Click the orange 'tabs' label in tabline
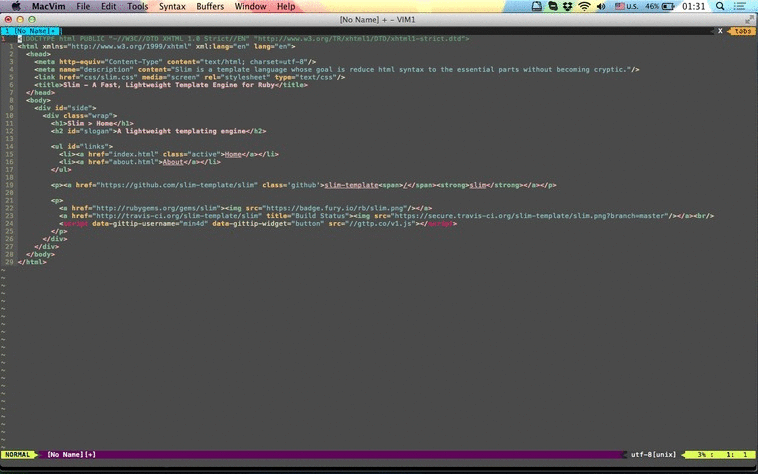This screenshot has height=474, width=758. pyautogui.click(x=743, y=31)
